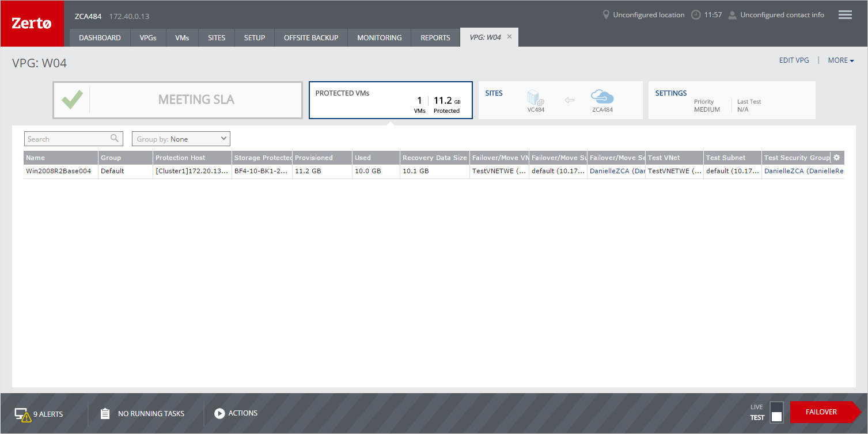Image resolution: width=868 pixels, height=434 pixels.
Task: Go to the OFFSITE BACKUP tab
Action: click(x=311, y=37)
